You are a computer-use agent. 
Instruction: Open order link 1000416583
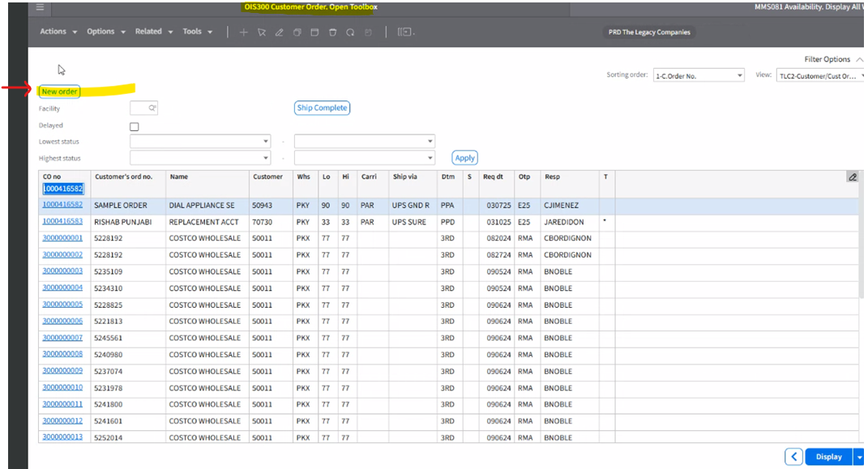point(62,221)
